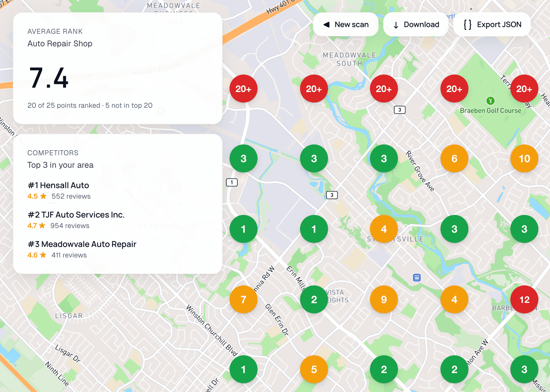Open competitor #2 TJF Auto Services Inc.
The image size is (550, 392).
point(76,215)
